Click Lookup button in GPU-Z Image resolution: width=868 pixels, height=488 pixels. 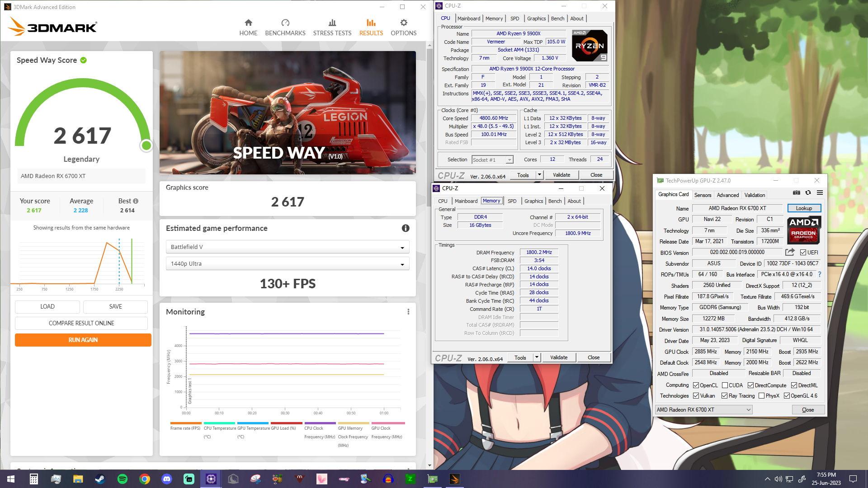coord(804,208)
